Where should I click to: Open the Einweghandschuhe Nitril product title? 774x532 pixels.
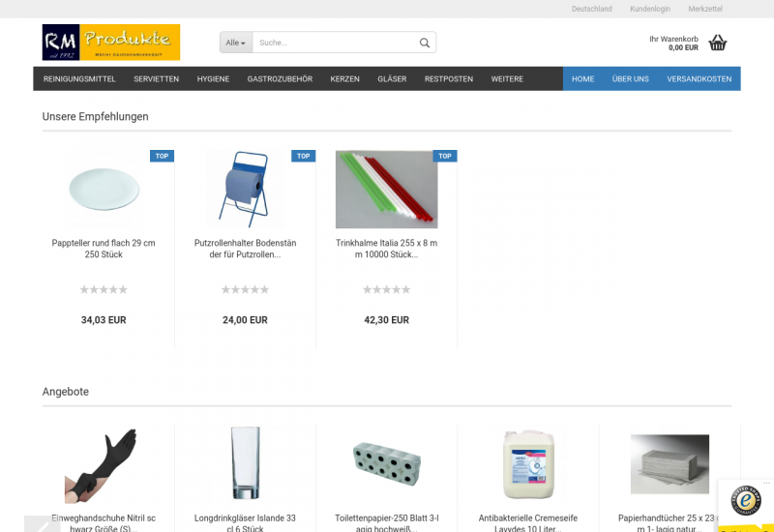(104, 523)
